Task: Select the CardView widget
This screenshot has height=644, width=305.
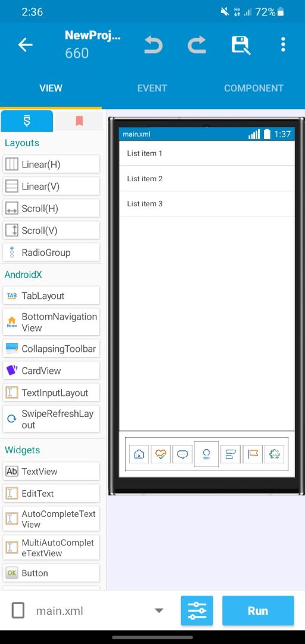Action: tap(51, 370)
